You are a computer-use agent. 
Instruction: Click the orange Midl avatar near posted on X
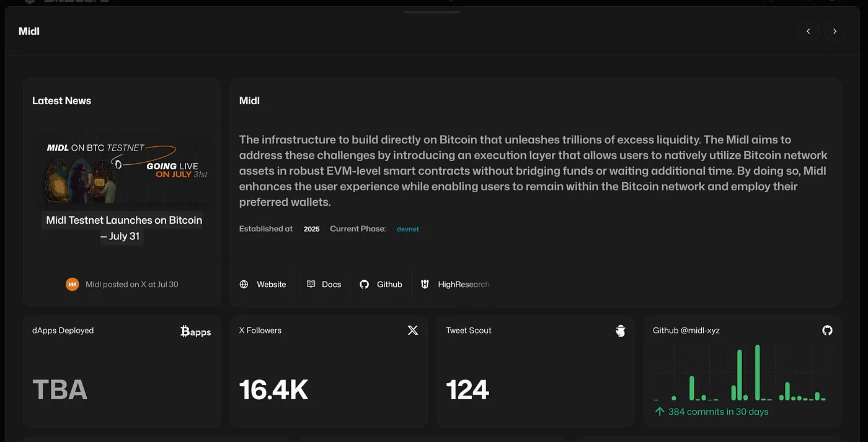coord(73,285)
